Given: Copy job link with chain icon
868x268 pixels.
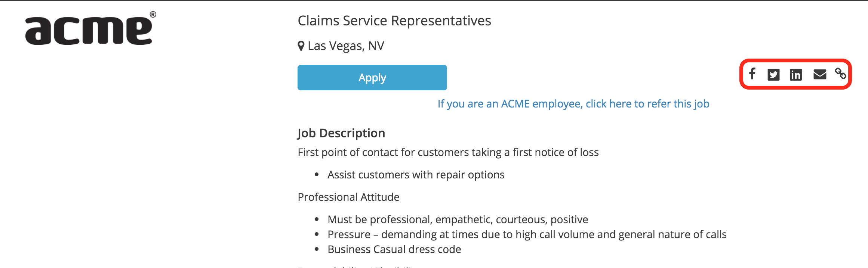Looking at the screenshot, I should [x=840, y=74].
